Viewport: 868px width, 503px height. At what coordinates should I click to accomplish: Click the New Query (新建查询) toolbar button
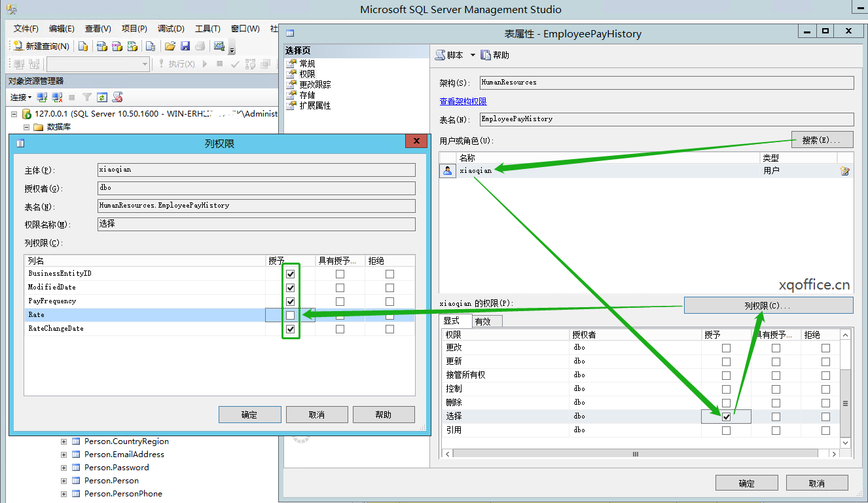pos(41,46)
